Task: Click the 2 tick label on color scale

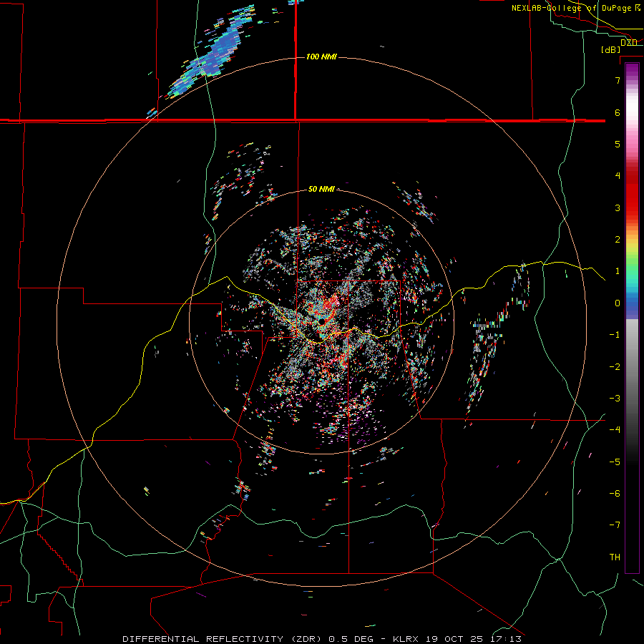Action: (618, 240)
